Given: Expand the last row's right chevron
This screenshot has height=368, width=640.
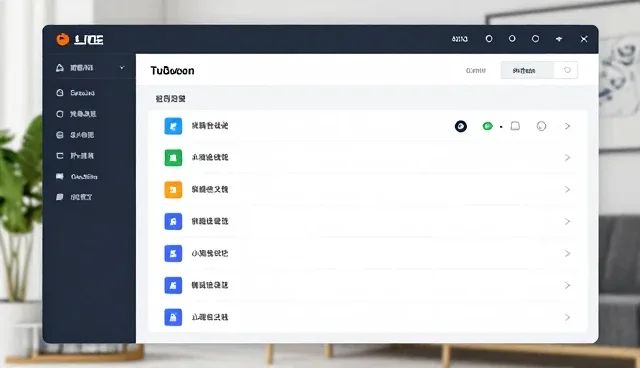Looking at the screenshot, I should point(567,317).
